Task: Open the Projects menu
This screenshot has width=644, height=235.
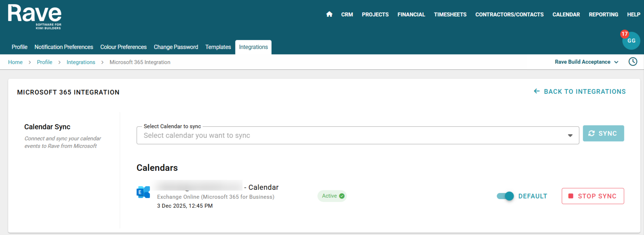Action: coord(375,15)
